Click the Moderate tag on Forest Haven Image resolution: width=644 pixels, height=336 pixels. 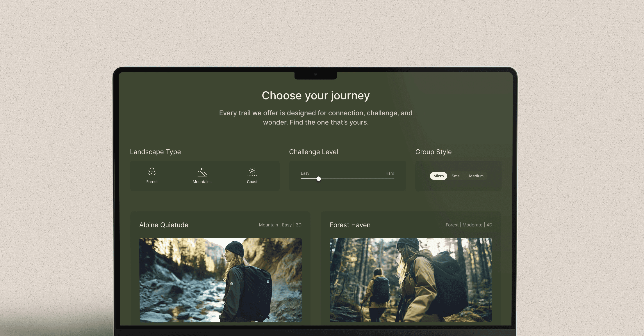(472, 225)
